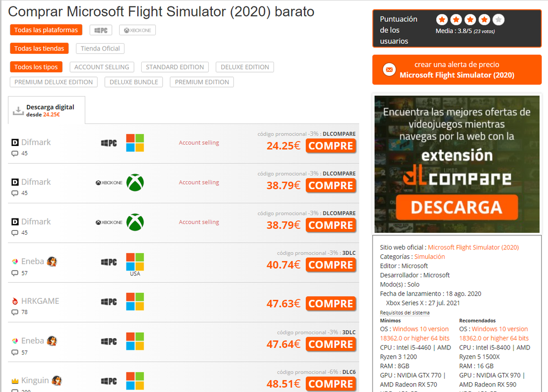Open the official Microsoft Flight Simulator (2020) site link
The image size is (548, 392).
pyautogui.click(x=473, y=247)
